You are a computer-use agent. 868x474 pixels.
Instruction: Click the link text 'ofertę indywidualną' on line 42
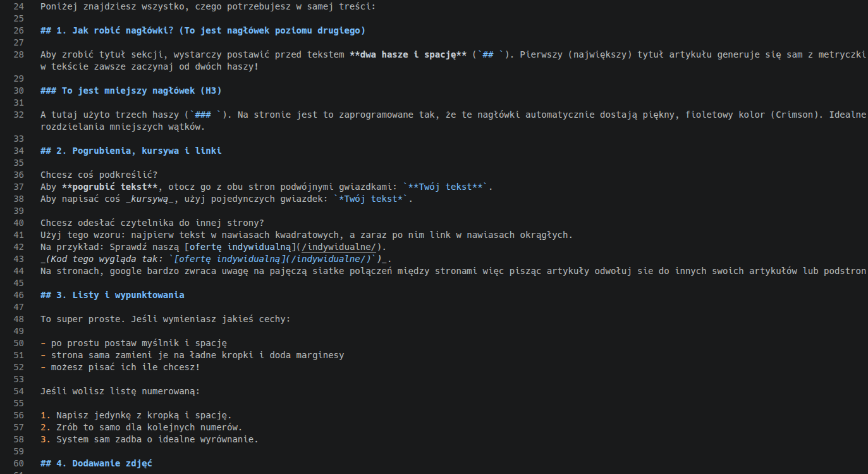(240, 247)
